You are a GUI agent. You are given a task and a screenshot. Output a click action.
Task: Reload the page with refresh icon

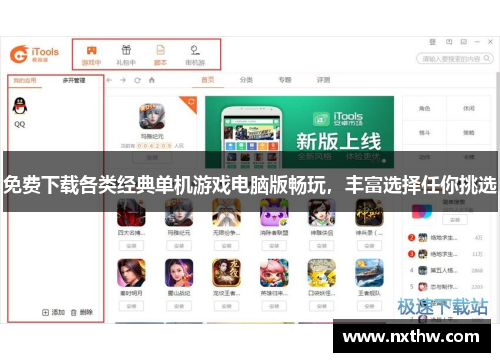coord(137,80)
